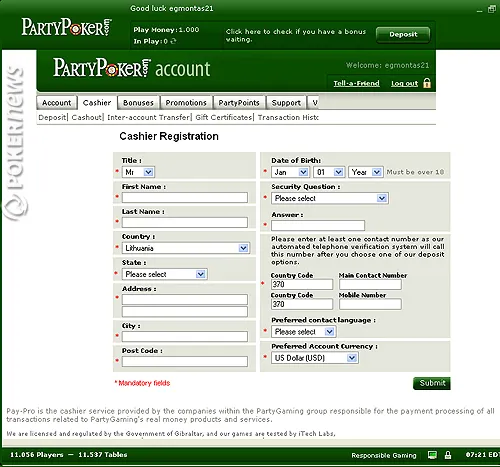Open the birth Year dropdown
500x467 pixels.
pyautogui.click(x=366, y=172)
